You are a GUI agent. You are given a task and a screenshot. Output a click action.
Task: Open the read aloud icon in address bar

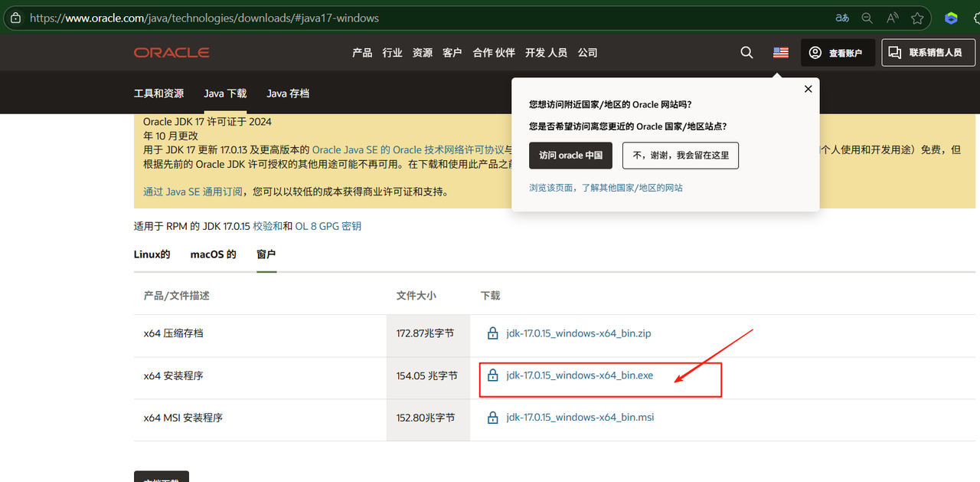[892, 18]
